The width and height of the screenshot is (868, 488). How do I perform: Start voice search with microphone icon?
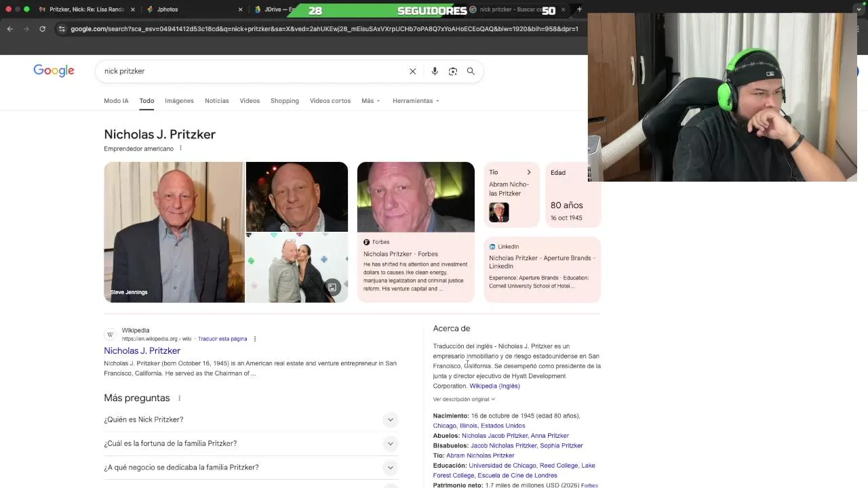coord(435,71)
